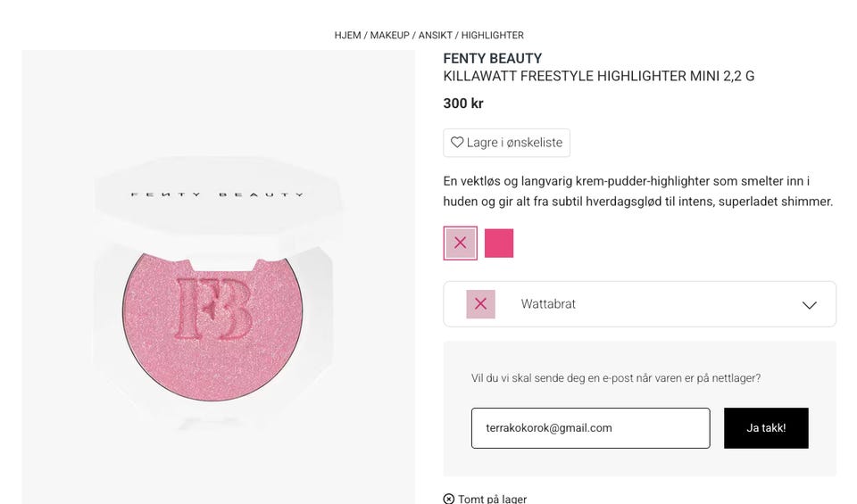The image size is (857, 504).
Task: Go to HJEM in the breadcrumb
Action: [347, 36]
